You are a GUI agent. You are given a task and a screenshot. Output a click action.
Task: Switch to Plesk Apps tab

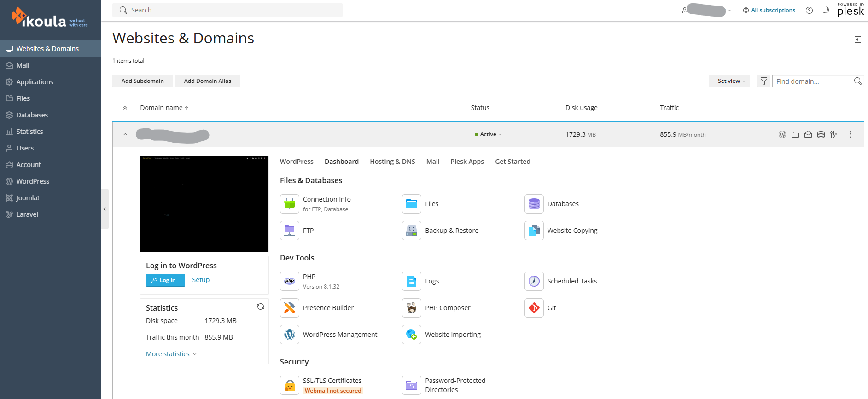(467, 162)
